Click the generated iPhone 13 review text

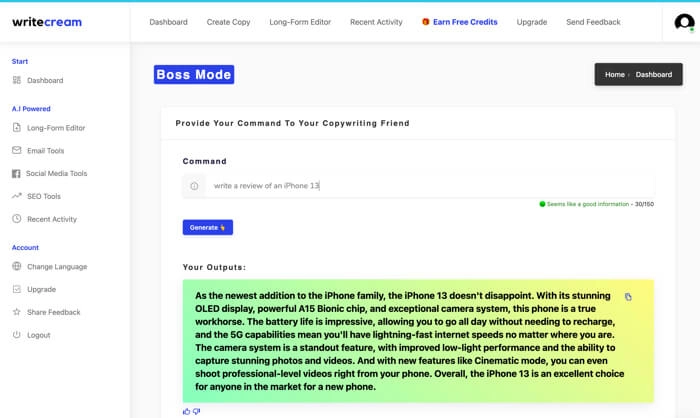[x=409, y=341]
